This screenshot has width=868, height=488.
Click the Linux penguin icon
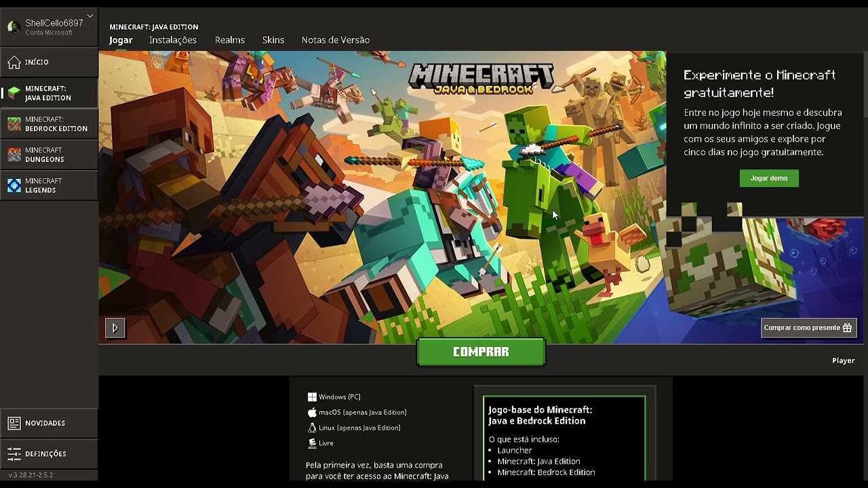[312, 428]
